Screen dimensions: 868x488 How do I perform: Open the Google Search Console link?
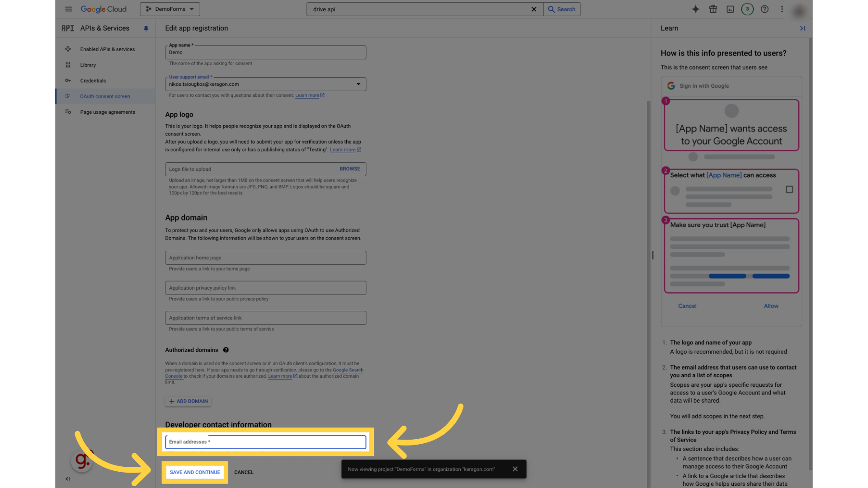coord(348,370)
